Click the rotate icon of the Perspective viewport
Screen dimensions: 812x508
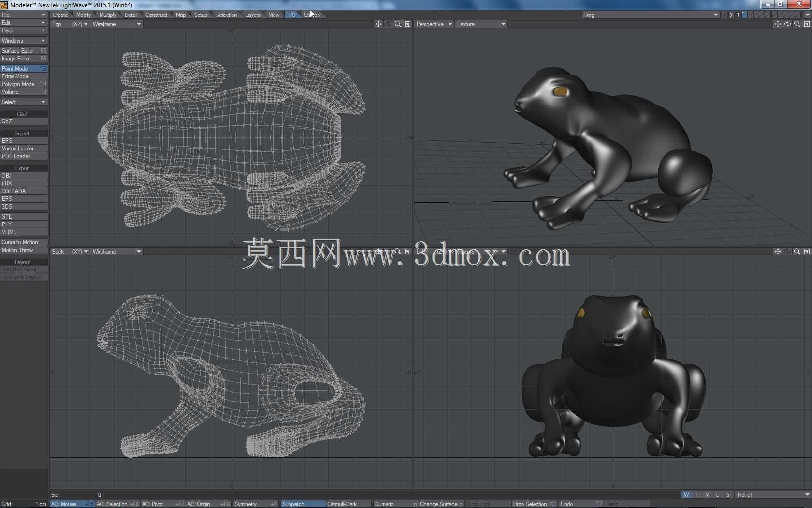pyautogui.click(x=787, y=24)
